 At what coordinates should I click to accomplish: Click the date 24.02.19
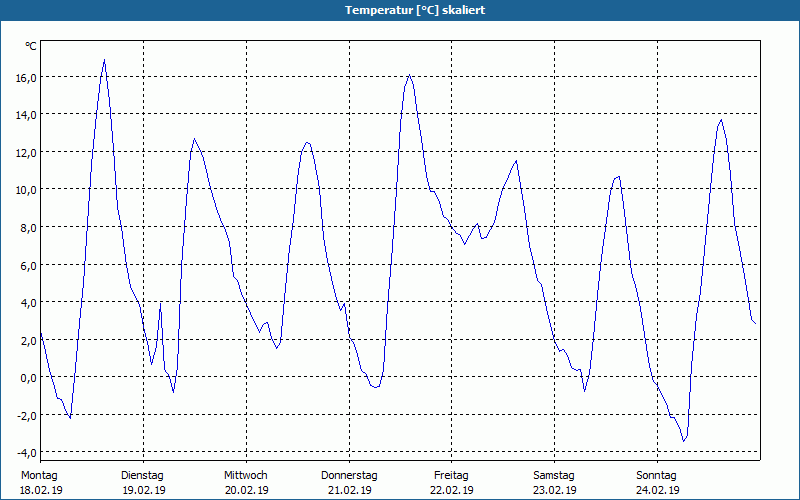coord(657,490)
